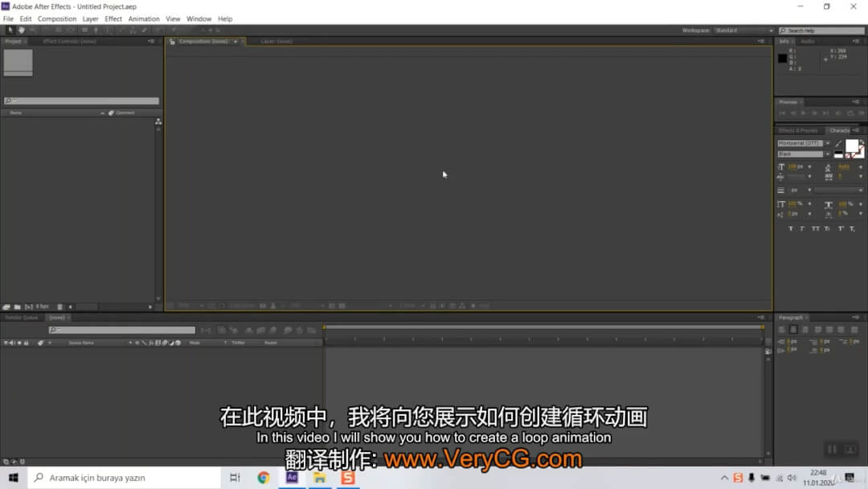Apply Subscript text style
868x489 pixels.
[852, 228]
